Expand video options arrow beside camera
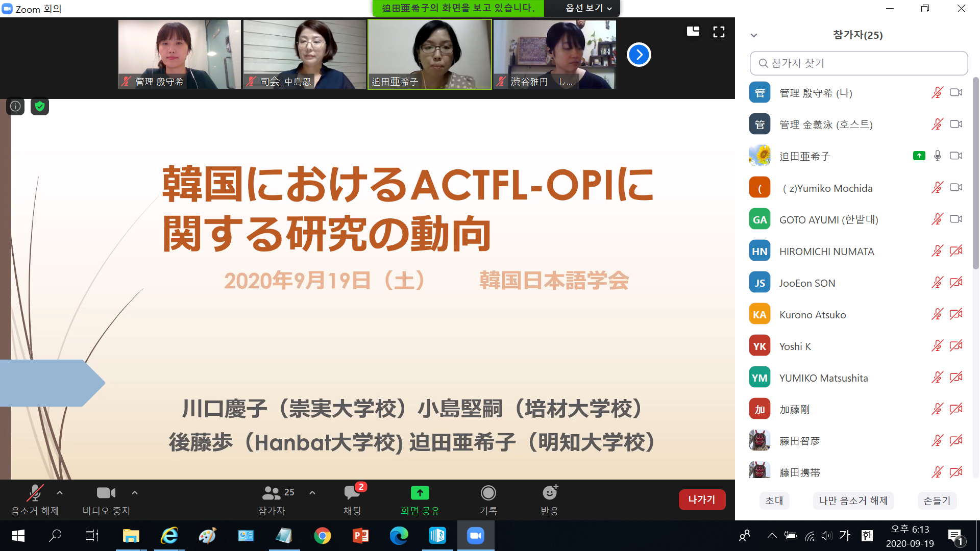The width and height of the screenshot is (980, 551). [x=135, y=493]
